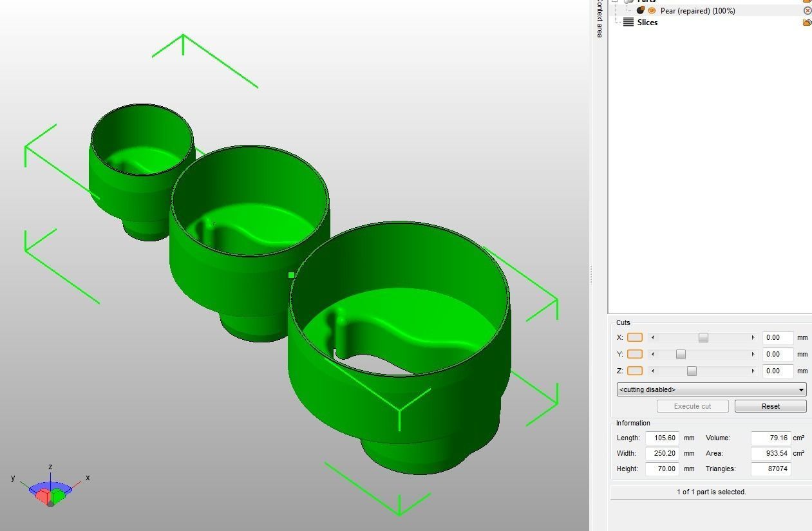Click the Execute cut button
Image resolution: width=812 pixels, height=531 pixels.
pyautogui.click(x=693, y=406)
